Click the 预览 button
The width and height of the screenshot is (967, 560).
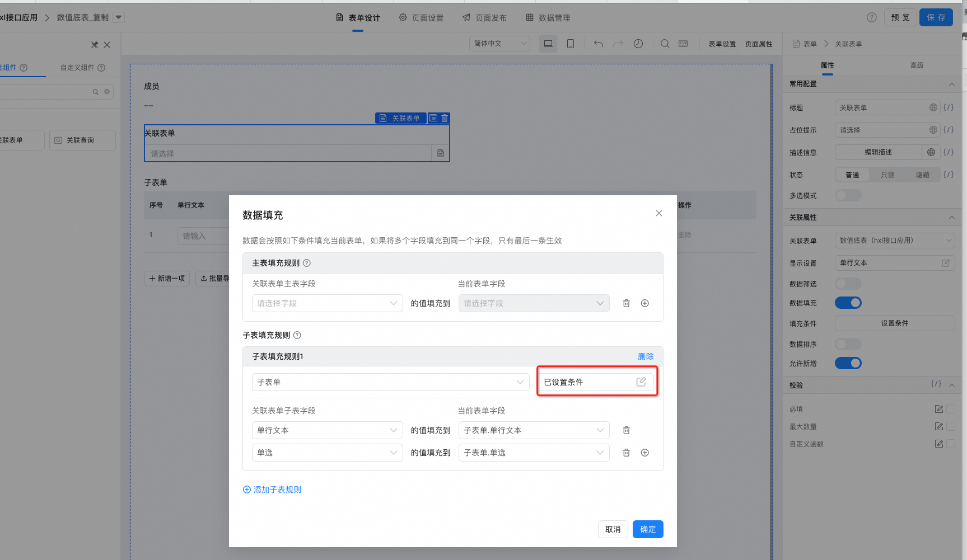[900, 17]
